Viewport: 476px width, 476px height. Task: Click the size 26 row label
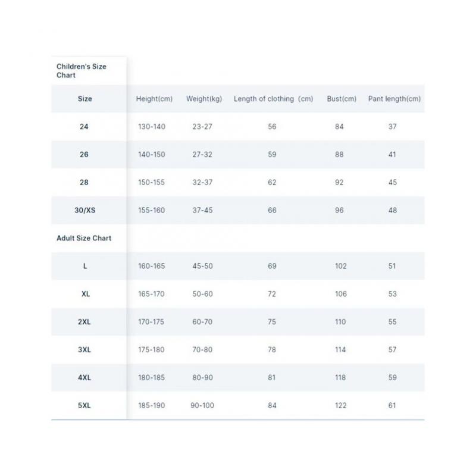click(x=84, y=155)
